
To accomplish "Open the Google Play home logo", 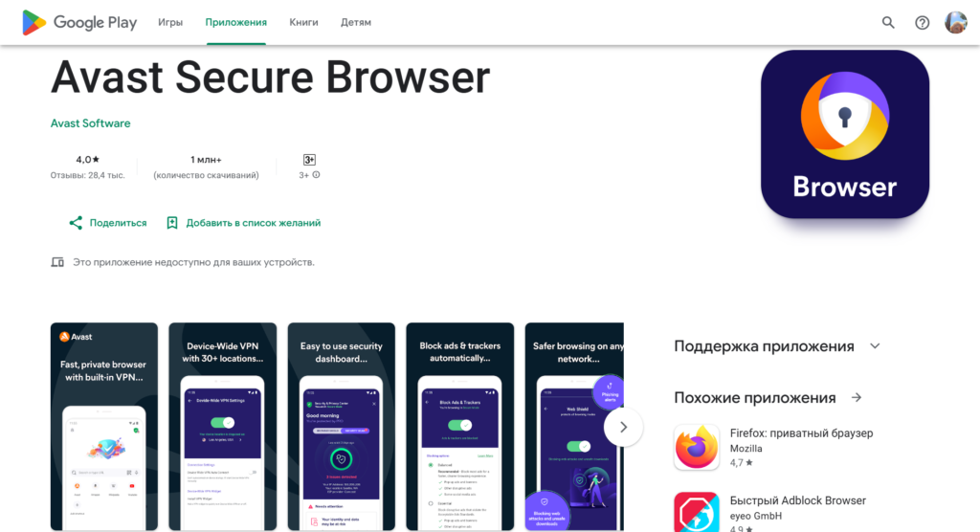I will click(x=79, y=23).
